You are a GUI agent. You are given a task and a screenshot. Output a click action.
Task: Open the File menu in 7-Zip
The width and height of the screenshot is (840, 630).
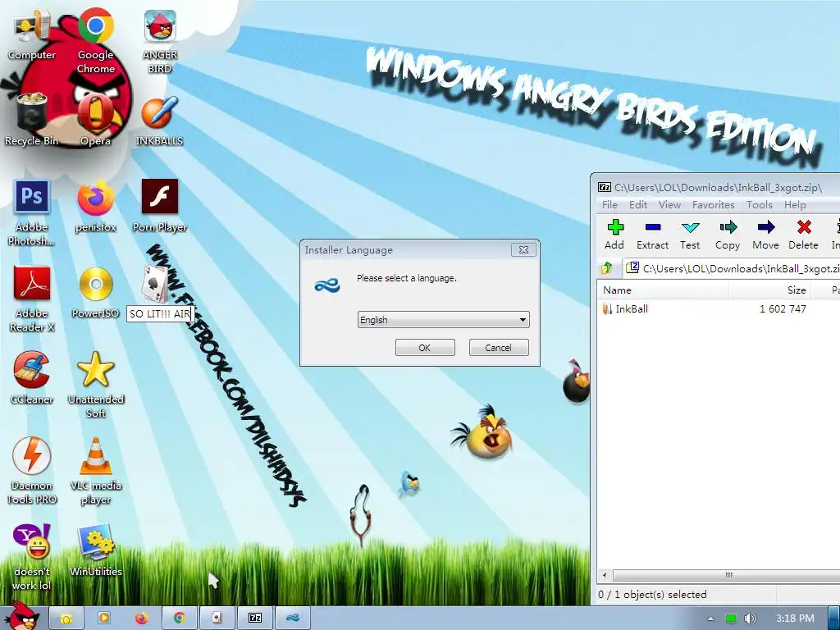[609, 204]
